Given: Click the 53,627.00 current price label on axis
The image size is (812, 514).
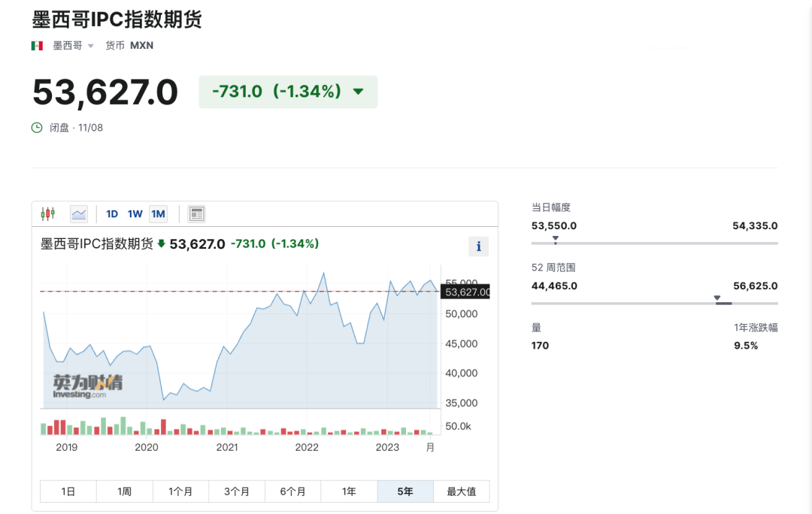Looking at the screenshot, I should [465, 292].
